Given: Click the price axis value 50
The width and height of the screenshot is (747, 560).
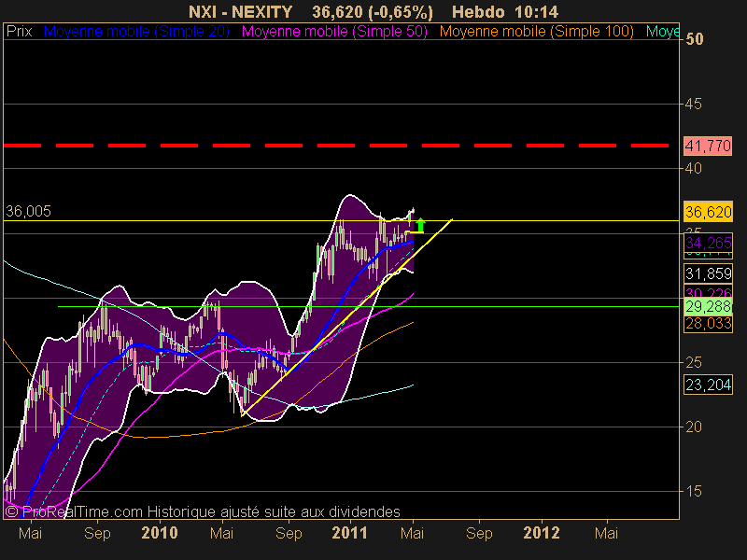Looking at the screenshot, I should (694, 39).
